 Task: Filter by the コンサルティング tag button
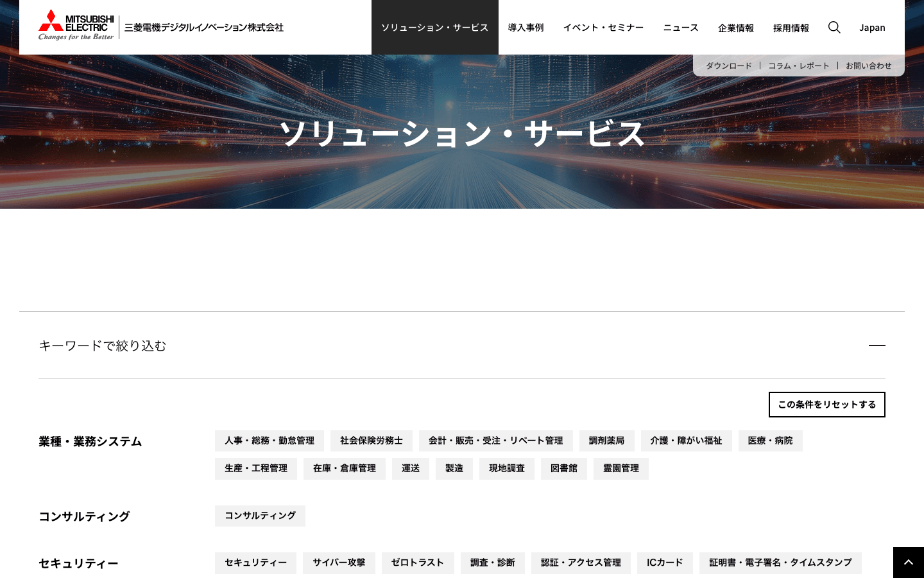coord(260,516)
